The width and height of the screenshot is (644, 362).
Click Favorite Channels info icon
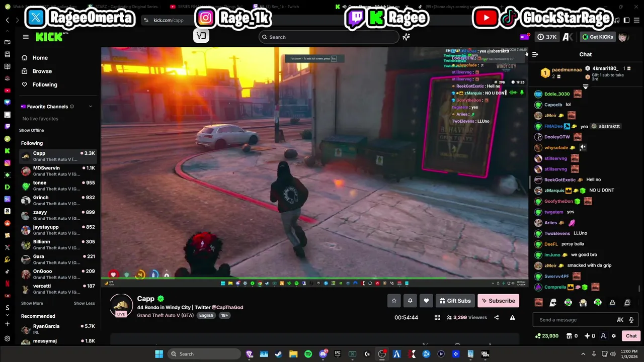(72, 107)
